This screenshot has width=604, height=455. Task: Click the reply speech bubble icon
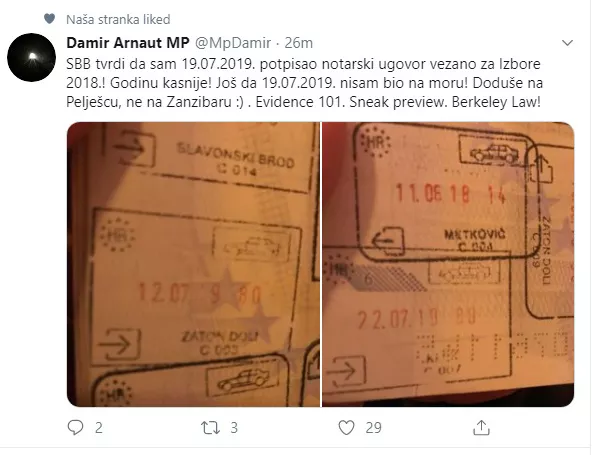tap(75, 427)
